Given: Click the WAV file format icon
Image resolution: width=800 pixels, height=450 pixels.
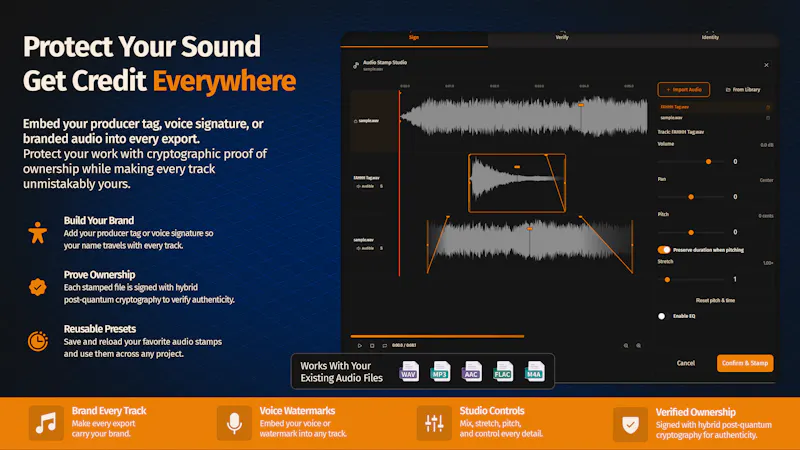Looking at the screenshot, I should pyautogui.click(x=409, y=371).
